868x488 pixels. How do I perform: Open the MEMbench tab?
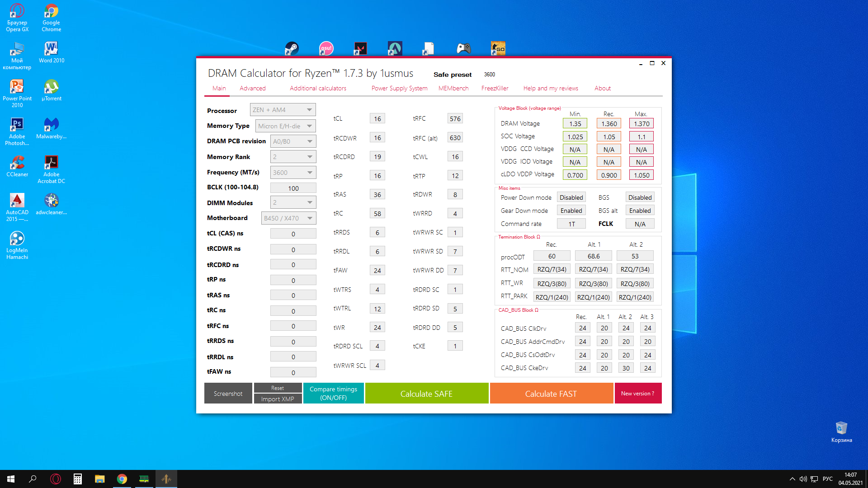453,88
